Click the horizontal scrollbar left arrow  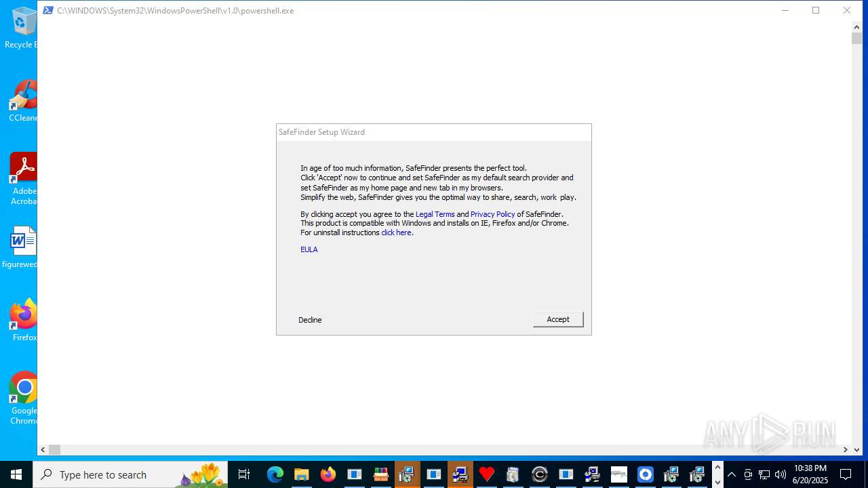pos(43,449)
